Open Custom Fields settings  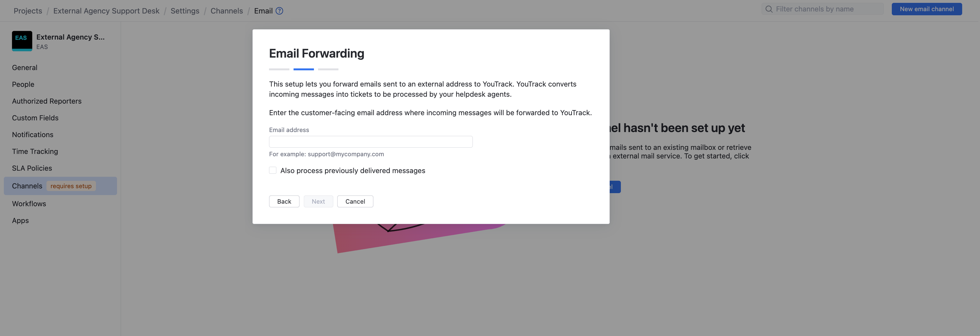pyautogui.click(x=35, y=118)
